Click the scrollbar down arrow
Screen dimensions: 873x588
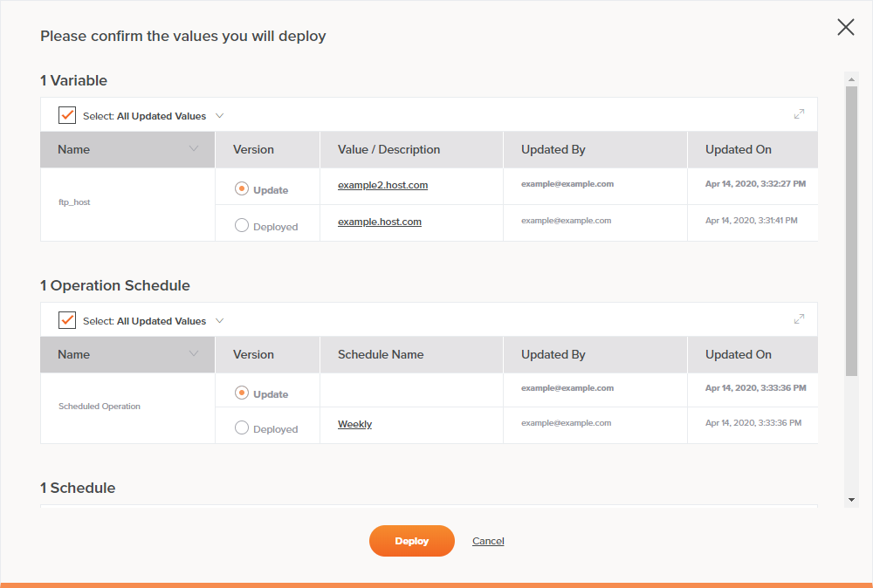click(852, 498)
